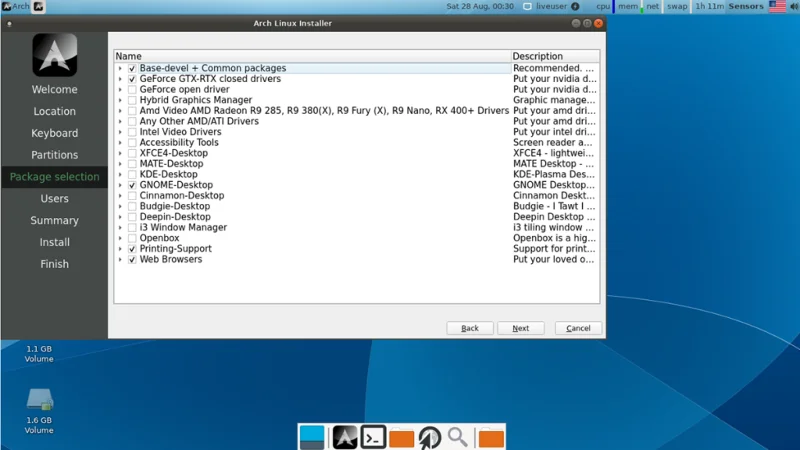
Task: Expand the i3 Window Manager row
Action: tap(120, 228)
